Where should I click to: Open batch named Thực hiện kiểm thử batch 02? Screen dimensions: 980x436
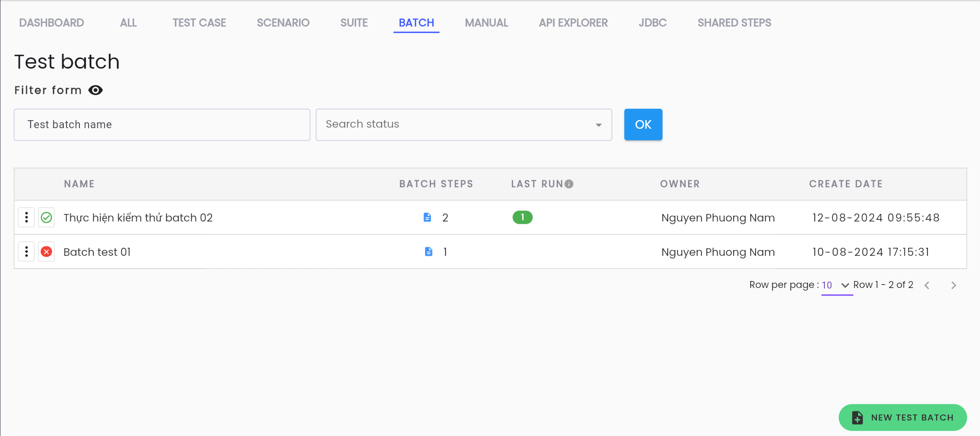click(x=138, y=218)
